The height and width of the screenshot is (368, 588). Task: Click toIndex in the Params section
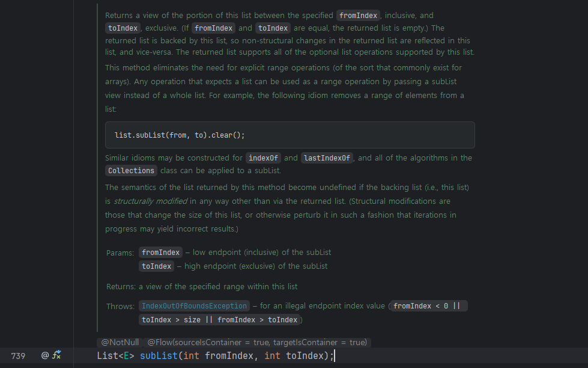[x=156, y=266]
